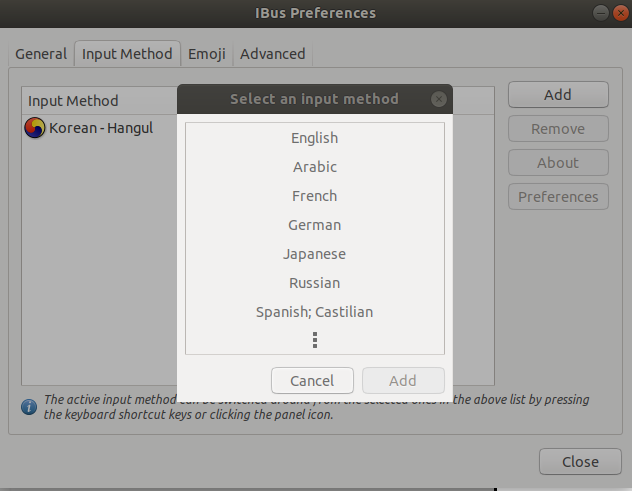Open input method Preferences button
The image size is (632, 491).
pyautogui.click(x=558, y=197)
